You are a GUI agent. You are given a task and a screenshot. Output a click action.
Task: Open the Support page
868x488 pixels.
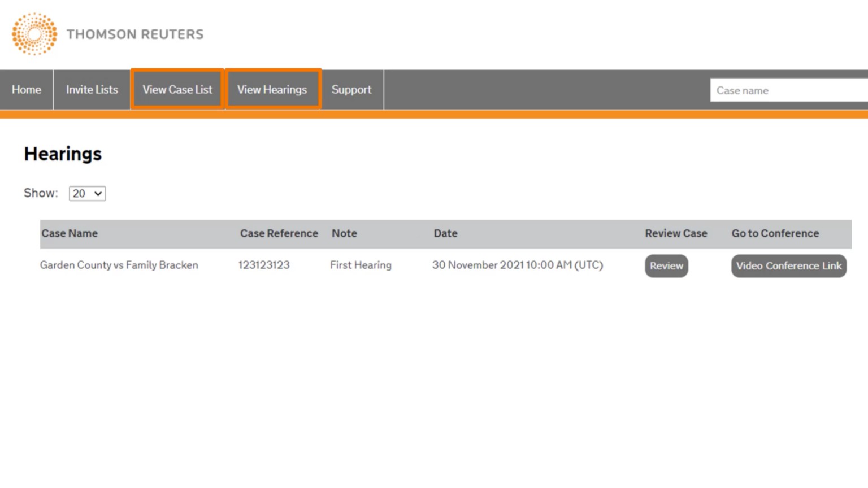351,89
